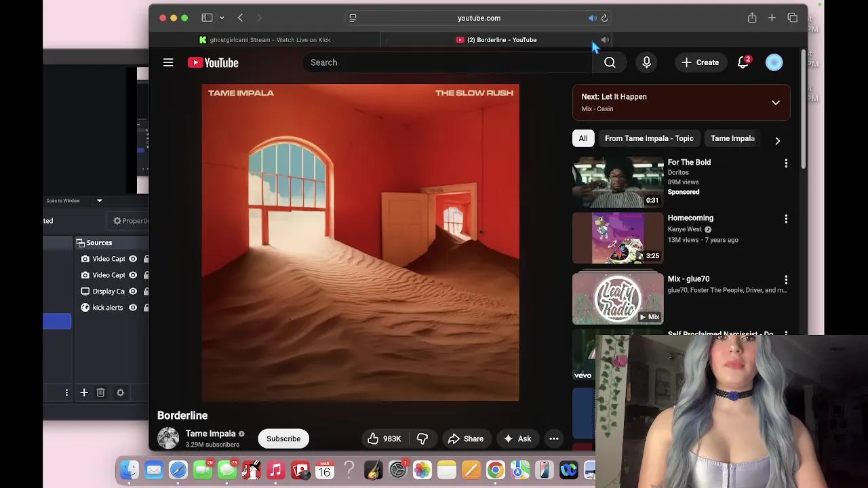Hide the Display Capture source in OBS
Screen dimensions: 868x488
coord(133,291)
